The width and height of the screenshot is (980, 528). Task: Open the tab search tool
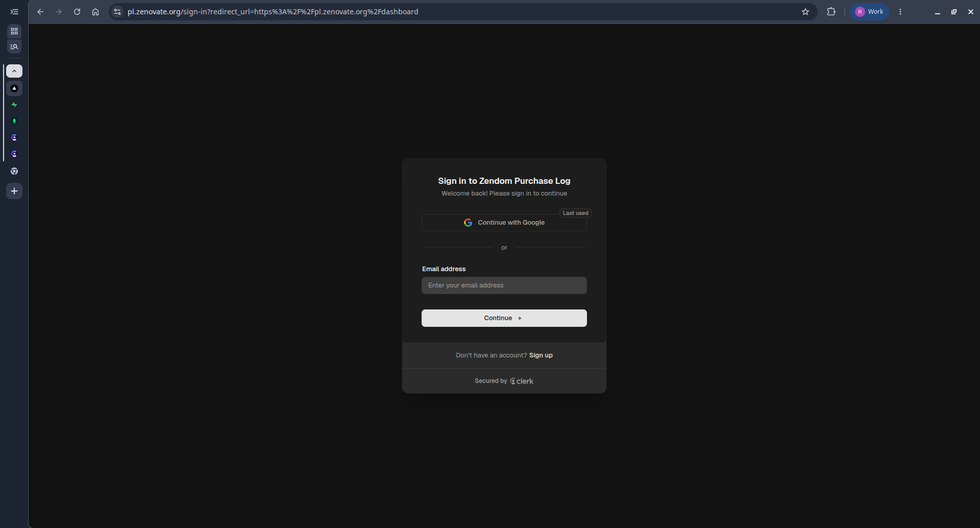[14, 47]
